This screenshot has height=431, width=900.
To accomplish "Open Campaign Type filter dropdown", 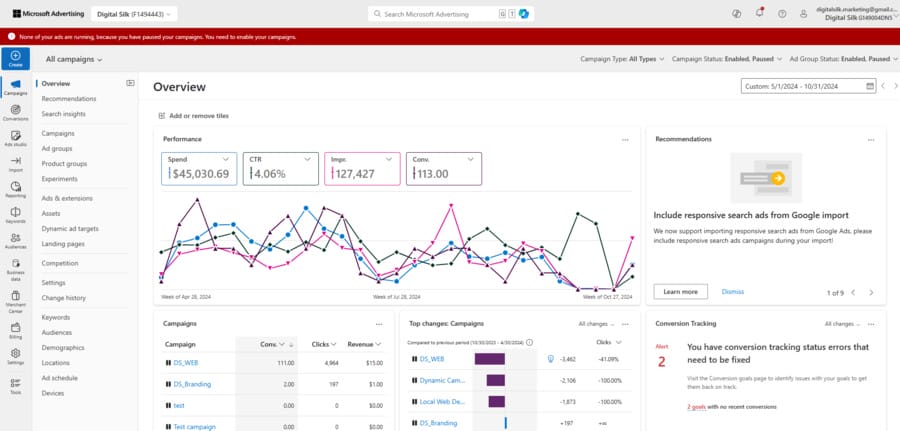I will click(x=622, y=59).
